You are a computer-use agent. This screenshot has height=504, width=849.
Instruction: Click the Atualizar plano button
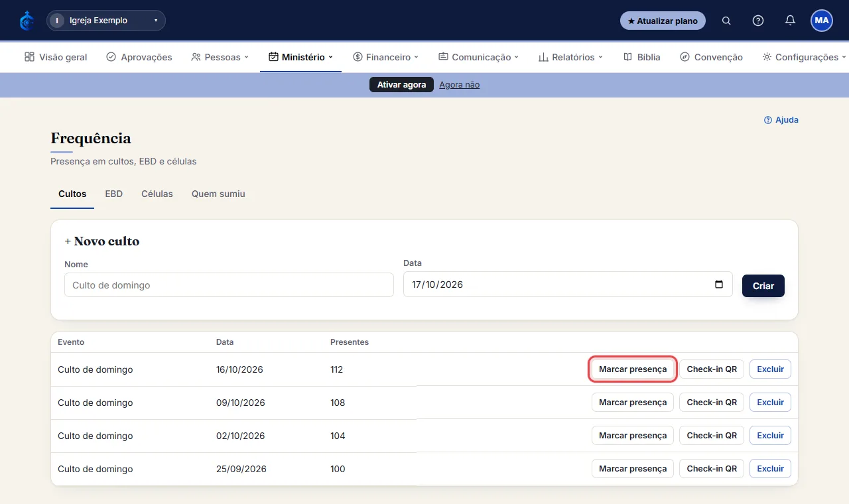point(663,21)
